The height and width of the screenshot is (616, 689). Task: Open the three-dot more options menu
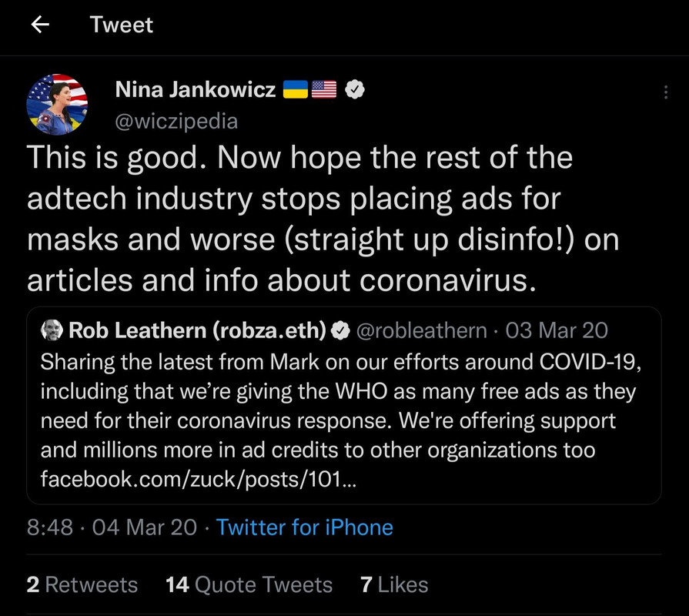[x=666, y=92]
